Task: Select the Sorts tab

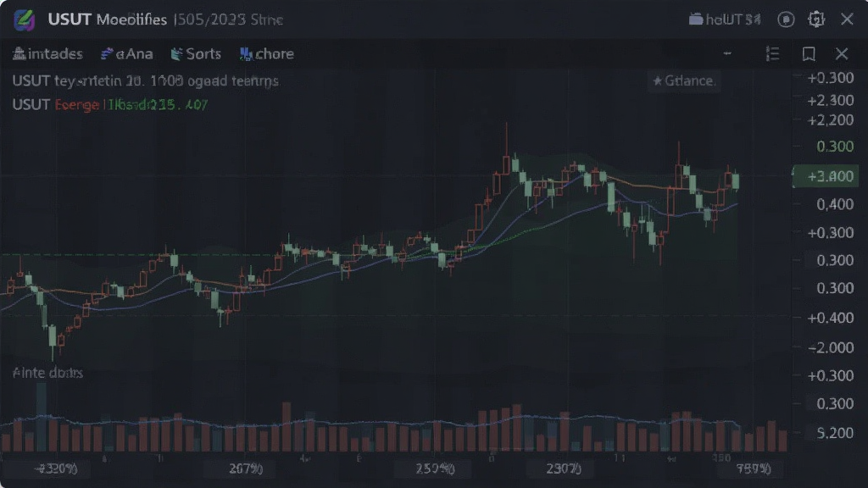Action: (196, 53)
